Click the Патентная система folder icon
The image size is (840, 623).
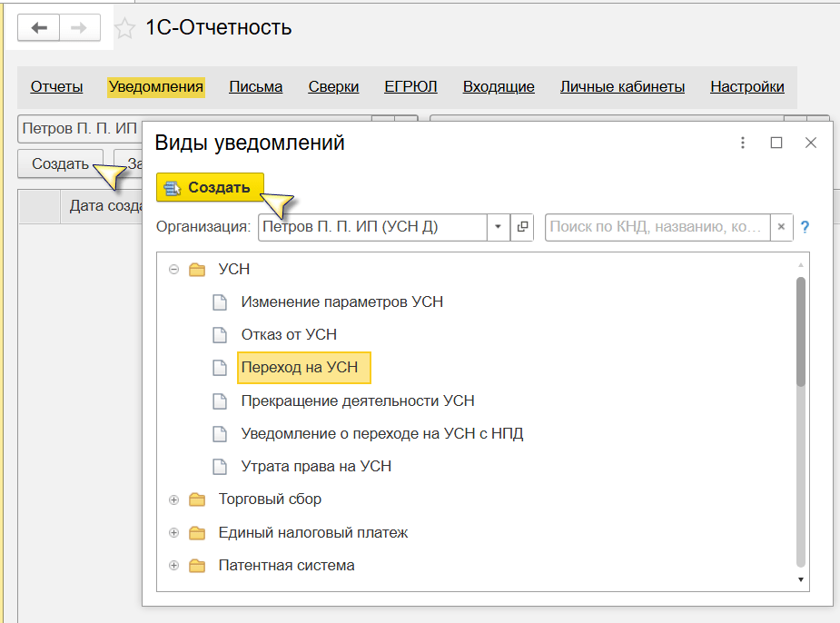tap(197, 566)
